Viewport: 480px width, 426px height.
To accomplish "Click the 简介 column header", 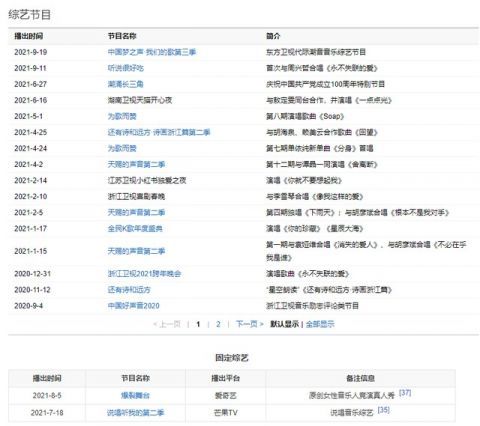I will (x=273, y=36).
